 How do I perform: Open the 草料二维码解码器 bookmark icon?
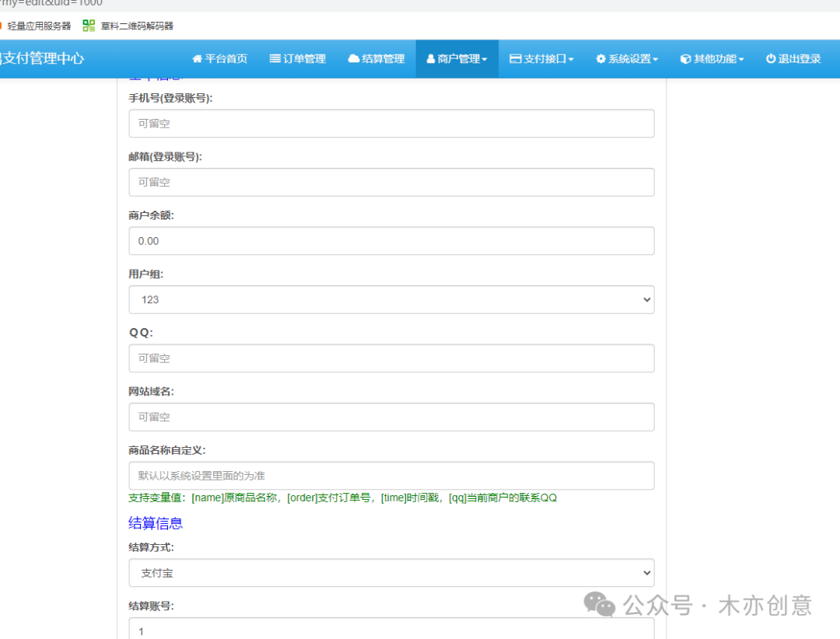88,24
